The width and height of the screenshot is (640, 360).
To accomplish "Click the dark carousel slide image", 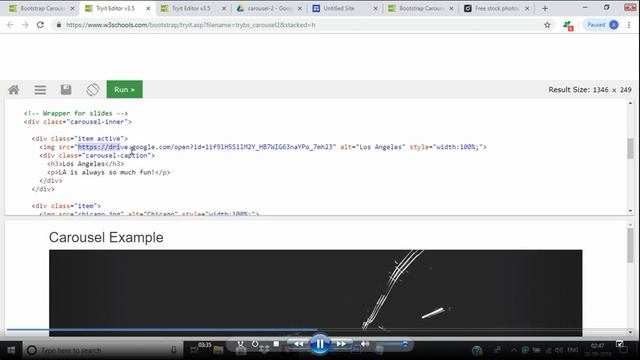I will [316, 293].
